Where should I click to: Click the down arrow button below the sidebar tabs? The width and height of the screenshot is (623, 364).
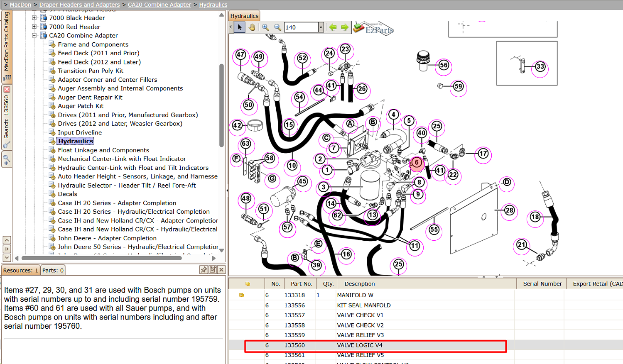tap(7, 258)
